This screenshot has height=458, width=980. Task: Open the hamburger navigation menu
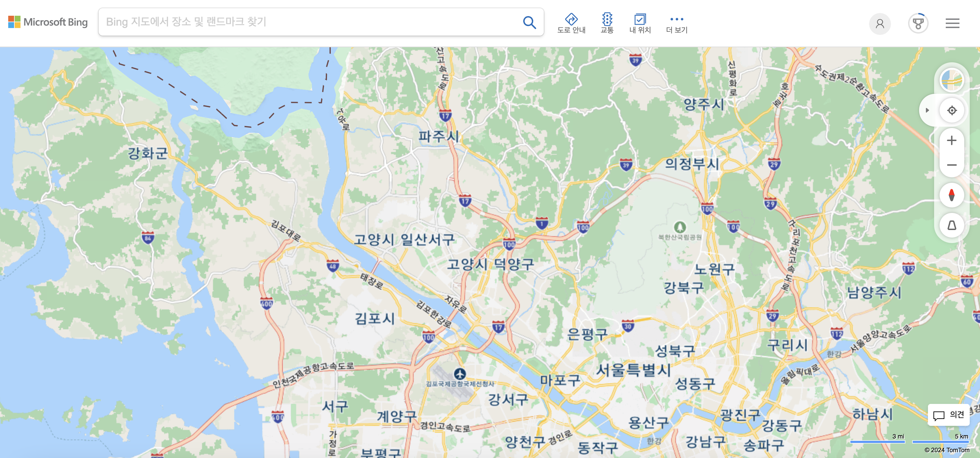point(952,23)
